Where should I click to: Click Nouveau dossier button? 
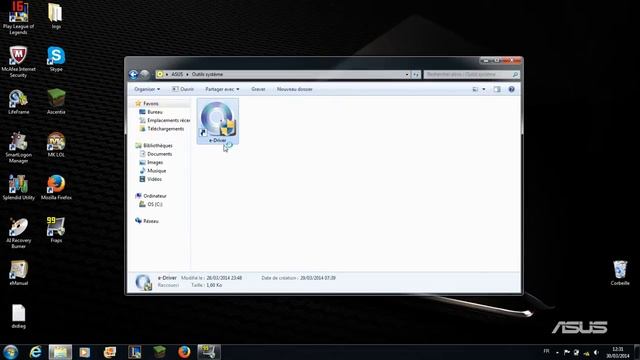click(294, 89)
